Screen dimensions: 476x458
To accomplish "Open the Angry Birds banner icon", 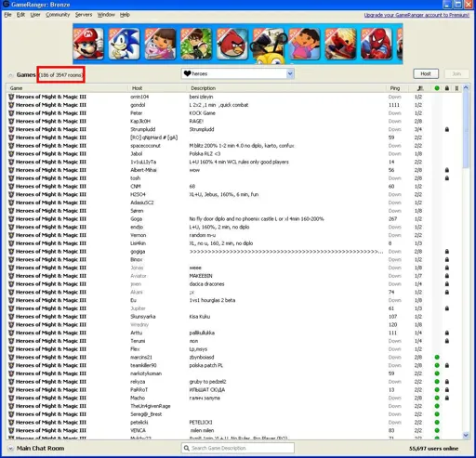I will point(231,44).
